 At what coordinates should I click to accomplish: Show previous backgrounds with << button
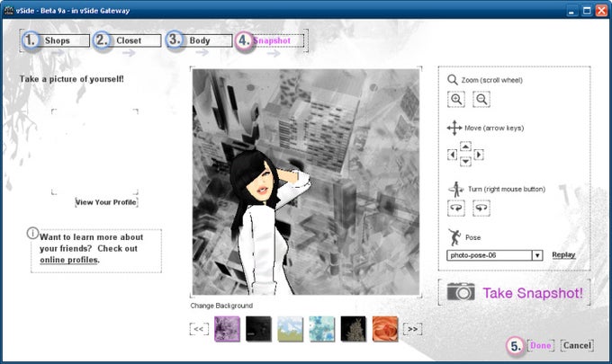click(199, 329)
